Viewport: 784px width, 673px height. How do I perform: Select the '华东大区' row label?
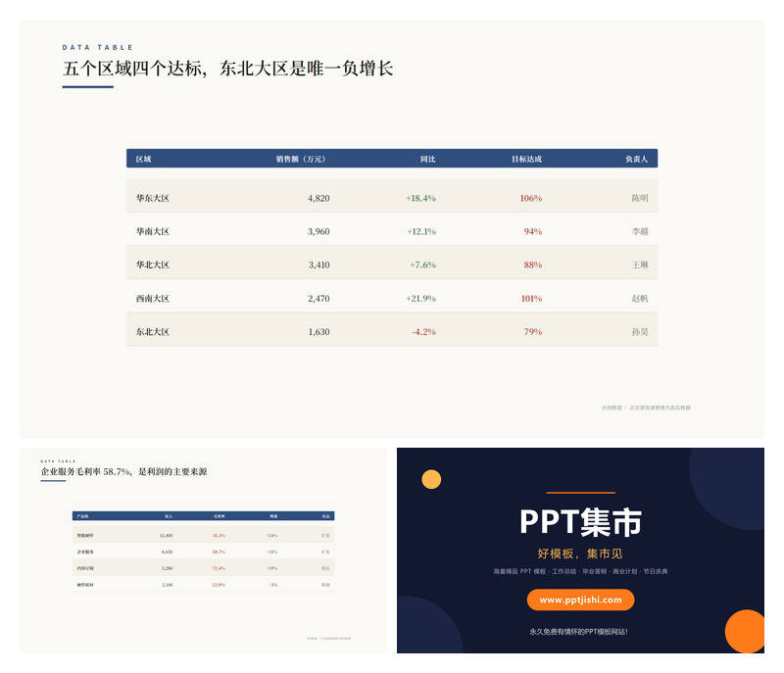(153, 198)
